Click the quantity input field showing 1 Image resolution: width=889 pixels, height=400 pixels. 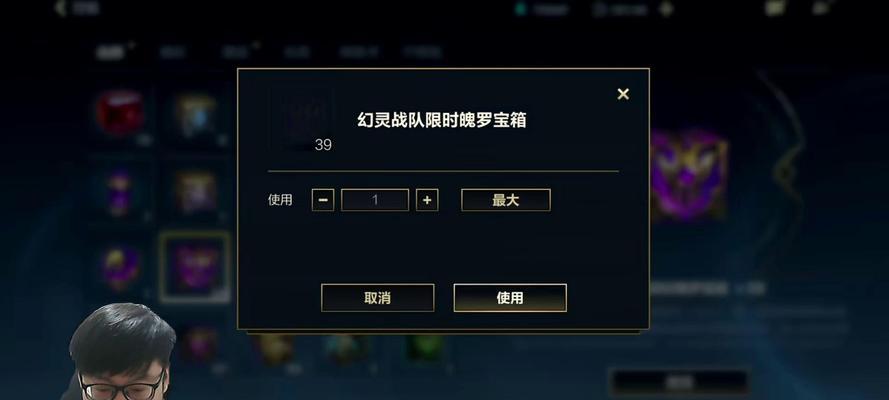[x=375, y=200]
